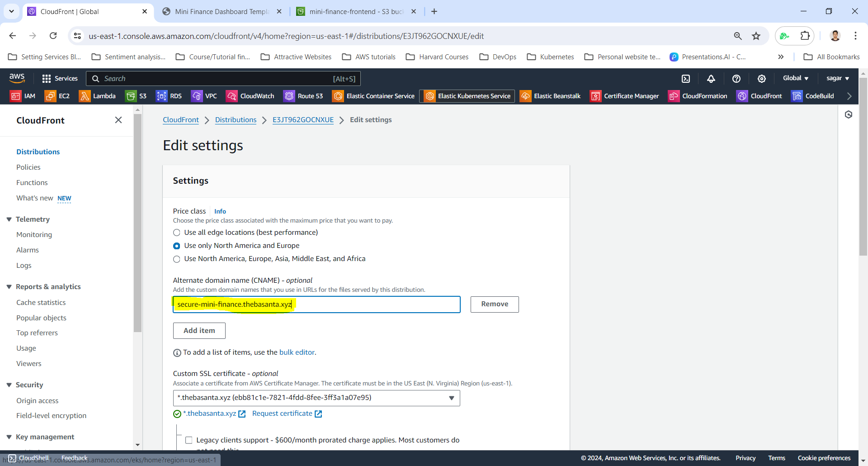Open the Services grid menu

tap(60, 79)
